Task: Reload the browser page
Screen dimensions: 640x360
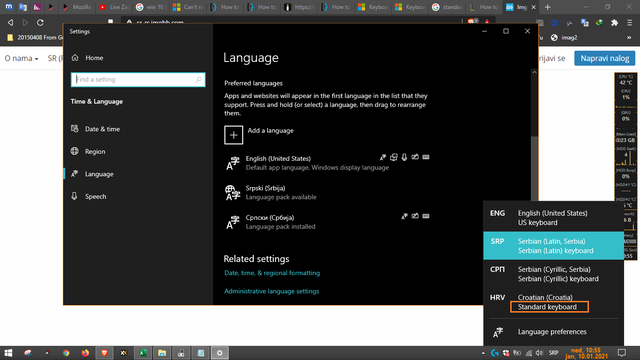Action: point(40,23)
